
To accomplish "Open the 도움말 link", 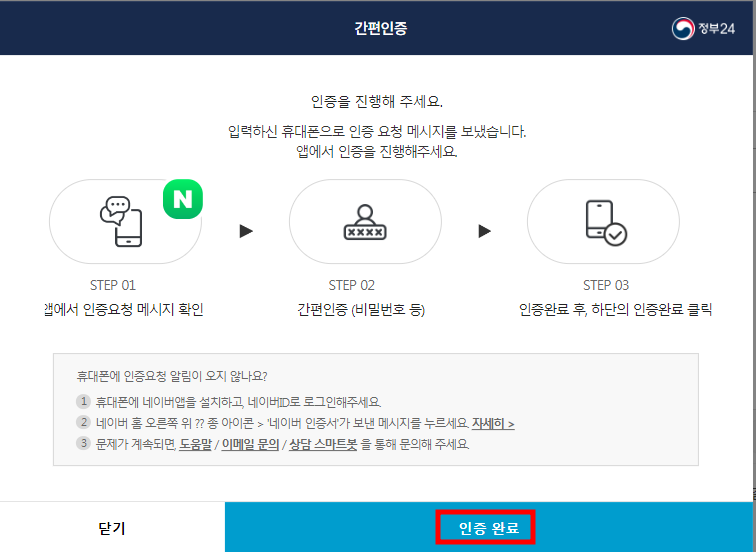I will (x=195, y=444).
